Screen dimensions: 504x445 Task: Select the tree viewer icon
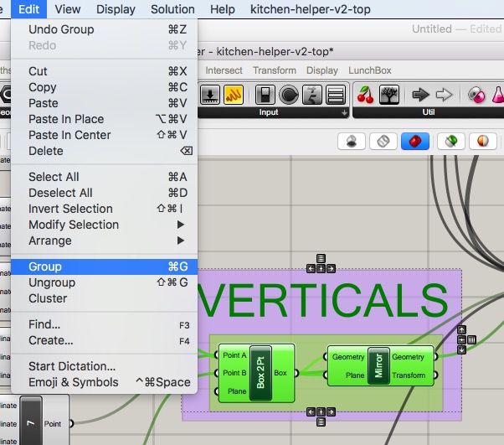click(389, 95)
